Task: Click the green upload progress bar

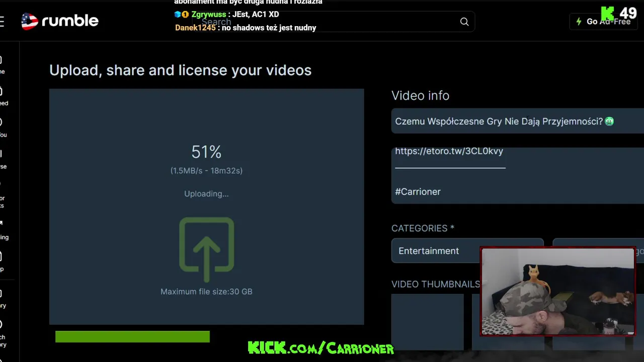Action: pos(132,336)
